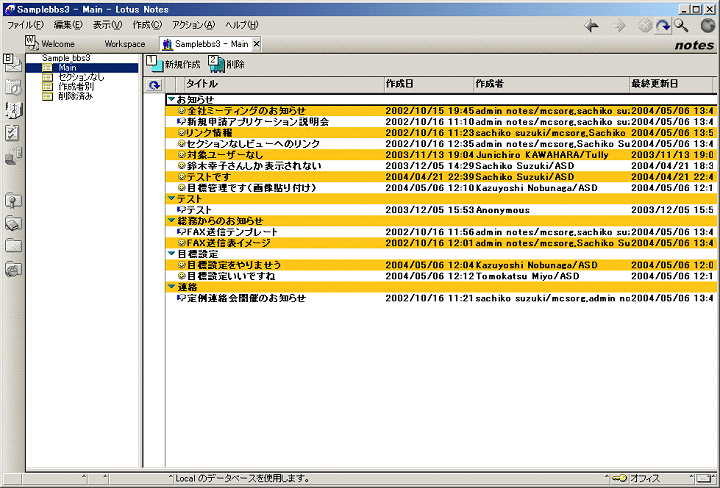Collapse the テスト category twistie
The image size is (720, 488).
tap(171, 198)
